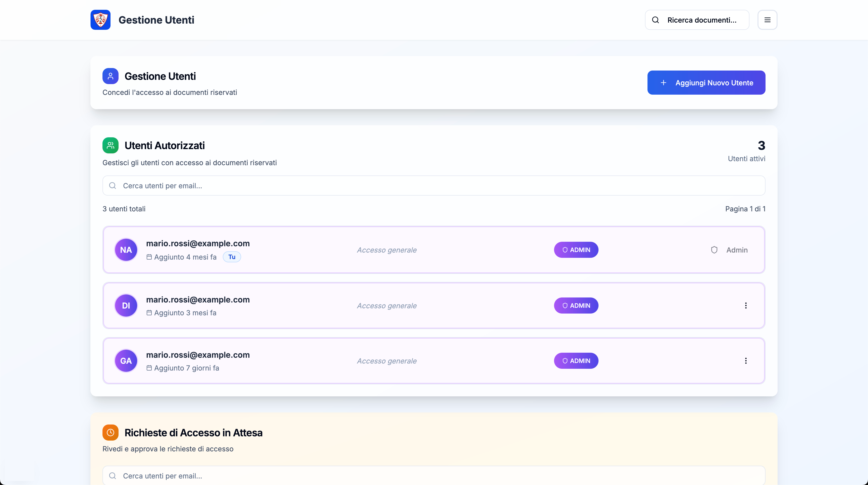Click the shield logo in header
The height and width of the screenshot is (485, 868).
pyautogui.click(x=100, y=20)
